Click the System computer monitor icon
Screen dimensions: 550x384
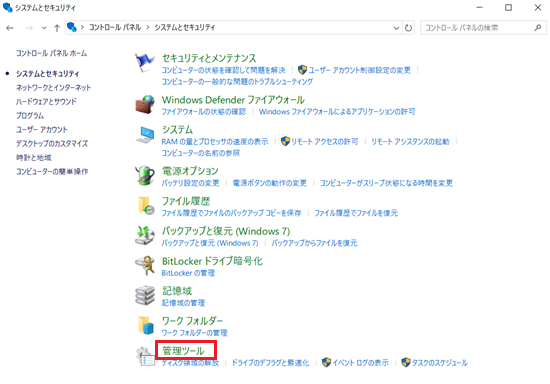145,135
